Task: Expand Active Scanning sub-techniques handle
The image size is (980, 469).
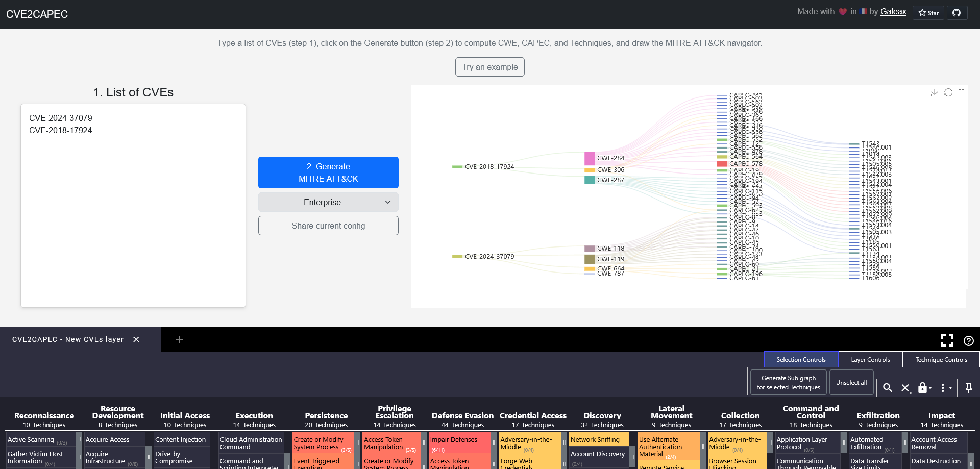Action: pyautogui.click(x=79, y=439)
